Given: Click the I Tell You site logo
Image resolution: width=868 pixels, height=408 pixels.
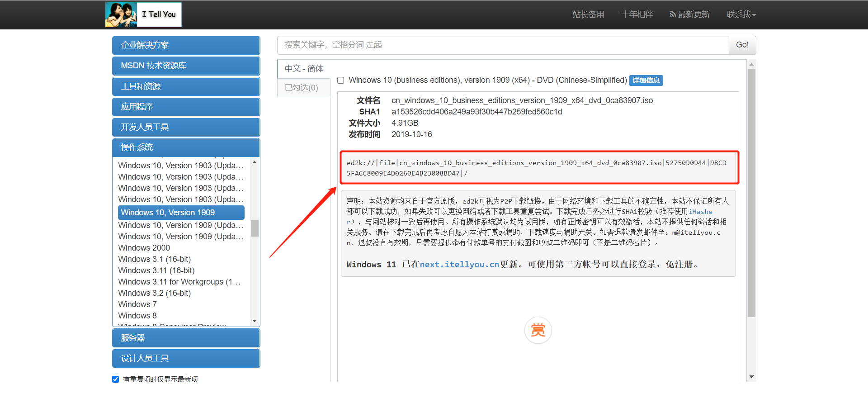Looking at the screenshot, I should coord(143,14).
